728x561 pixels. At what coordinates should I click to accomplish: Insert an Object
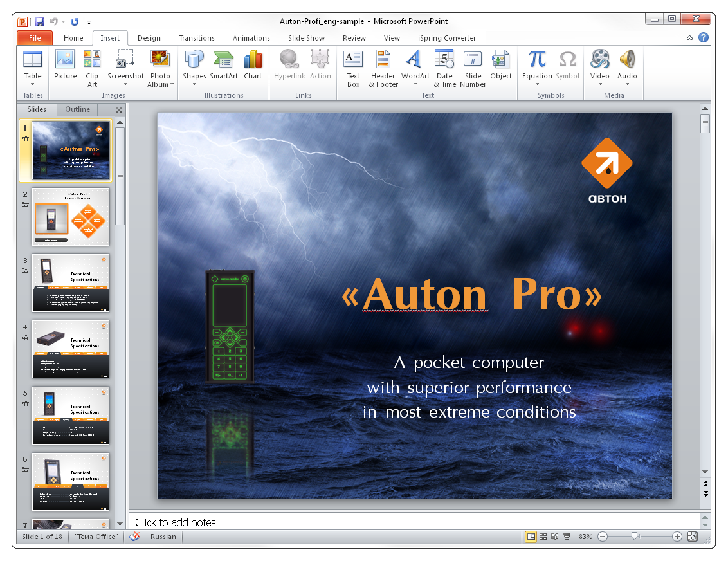pos(501,65)
